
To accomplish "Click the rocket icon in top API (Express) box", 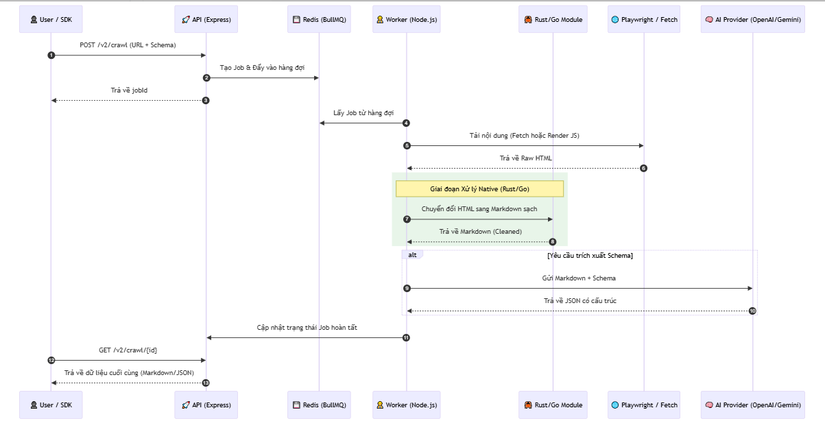I will 185,19.
